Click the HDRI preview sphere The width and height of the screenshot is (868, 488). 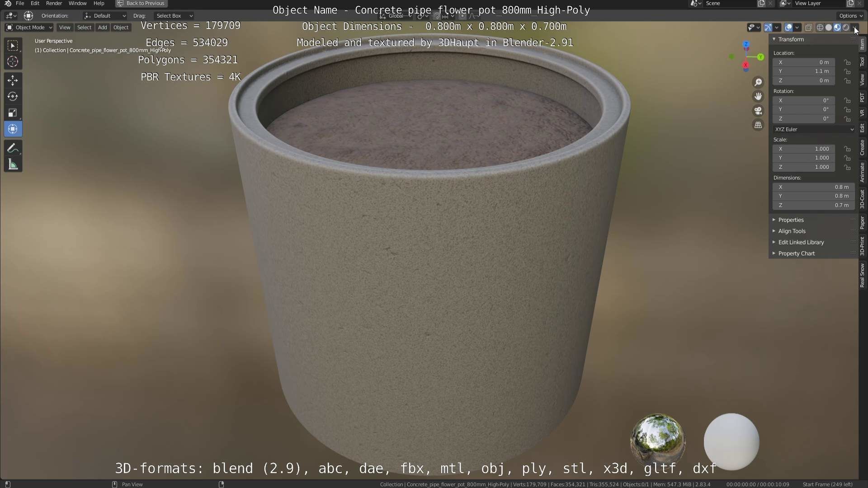(x=657, y=441)
